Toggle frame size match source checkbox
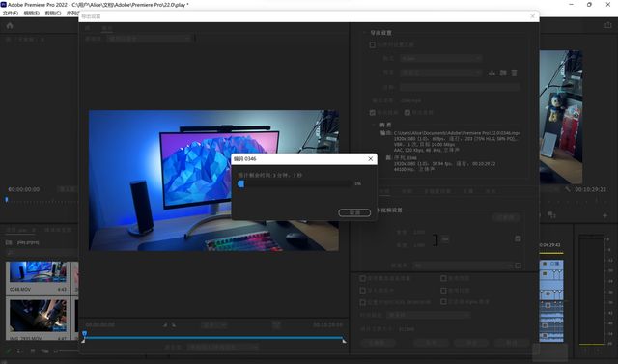This screenshot has width=618, height=364. pyautogui.click(x=518, y=238)
